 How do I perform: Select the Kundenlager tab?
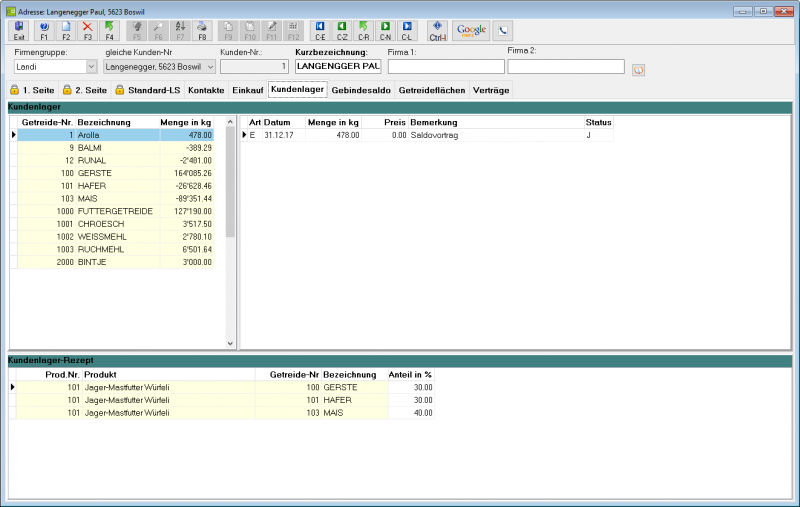297,89
